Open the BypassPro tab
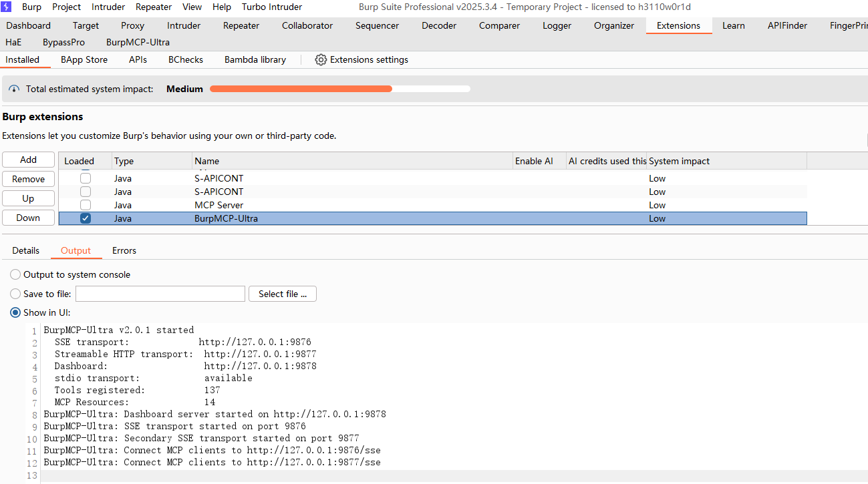The width and height of the screenshot is (868, 484). click(x=63, y=42)
